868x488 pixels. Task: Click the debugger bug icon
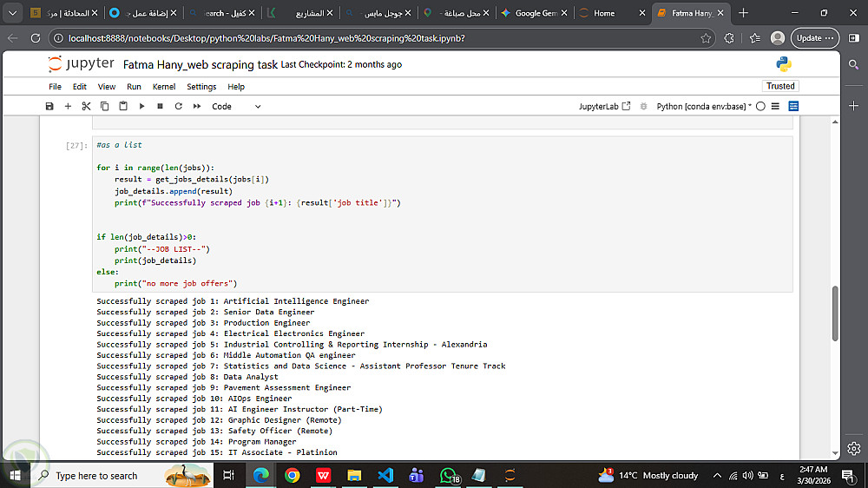(643, 106)
